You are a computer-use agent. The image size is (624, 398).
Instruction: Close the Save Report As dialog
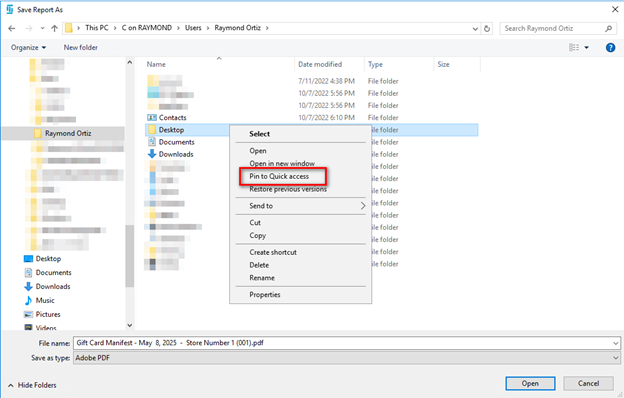pos(615,9)
